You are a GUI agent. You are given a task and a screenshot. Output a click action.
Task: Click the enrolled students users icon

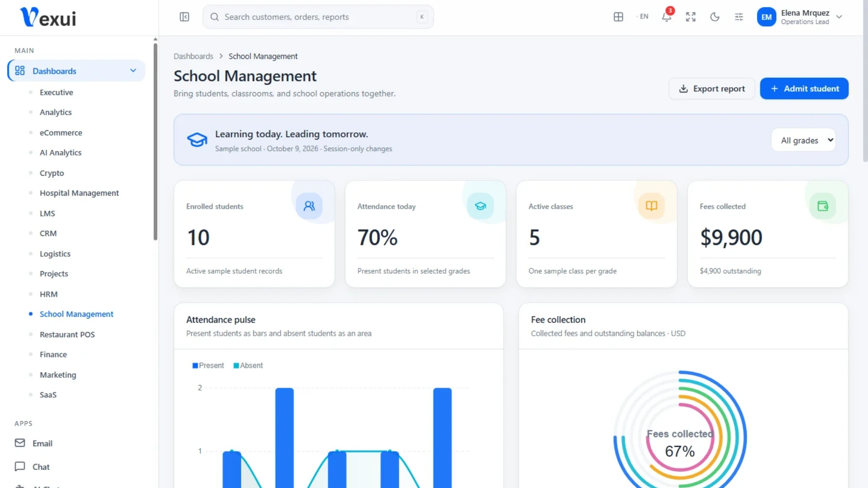click(x=309, y=206)
